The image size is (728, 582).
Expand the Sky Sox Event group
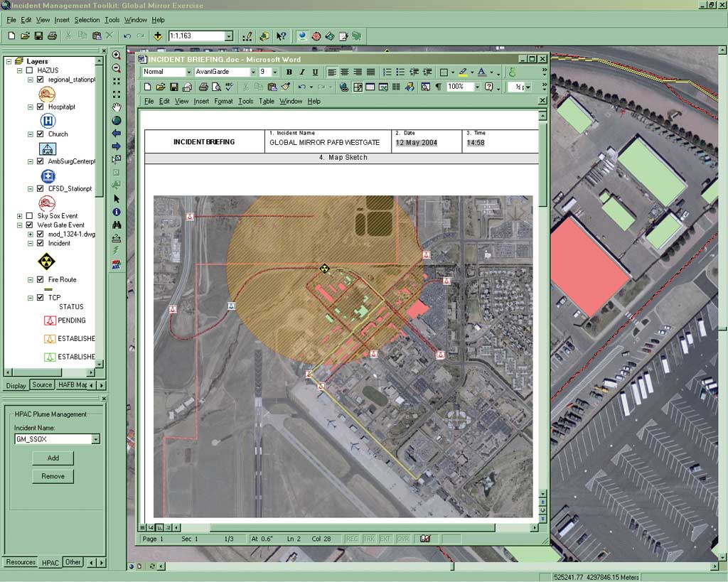pos(19,215)
